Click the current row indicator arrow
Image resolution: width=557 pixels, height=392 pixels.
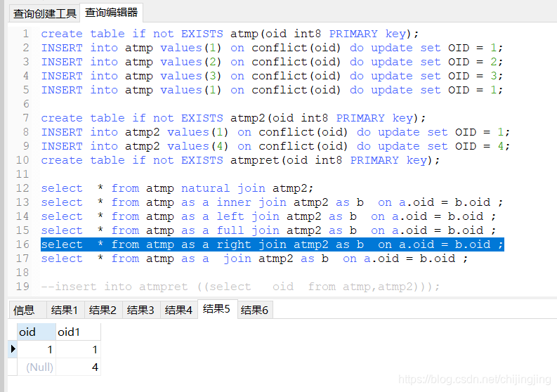click(x=13, y=349)
